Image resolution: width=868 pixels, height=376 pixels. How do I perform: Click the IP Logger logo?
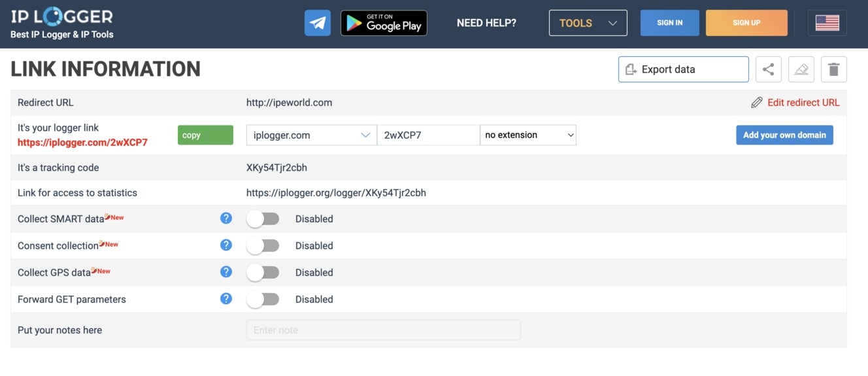pos(62,17)
